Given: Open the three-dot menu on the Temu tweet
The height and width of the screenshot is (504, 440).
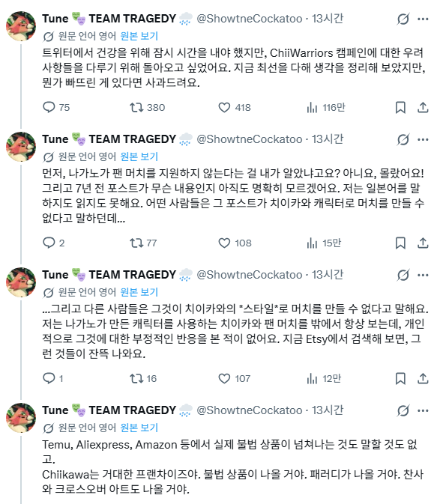Looking at the screenshot, I should click(423, 411).
